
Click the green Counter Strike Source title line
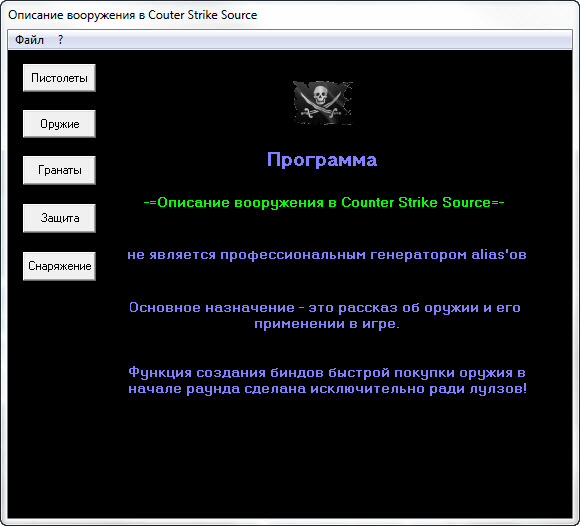click(x=324, y=203)
